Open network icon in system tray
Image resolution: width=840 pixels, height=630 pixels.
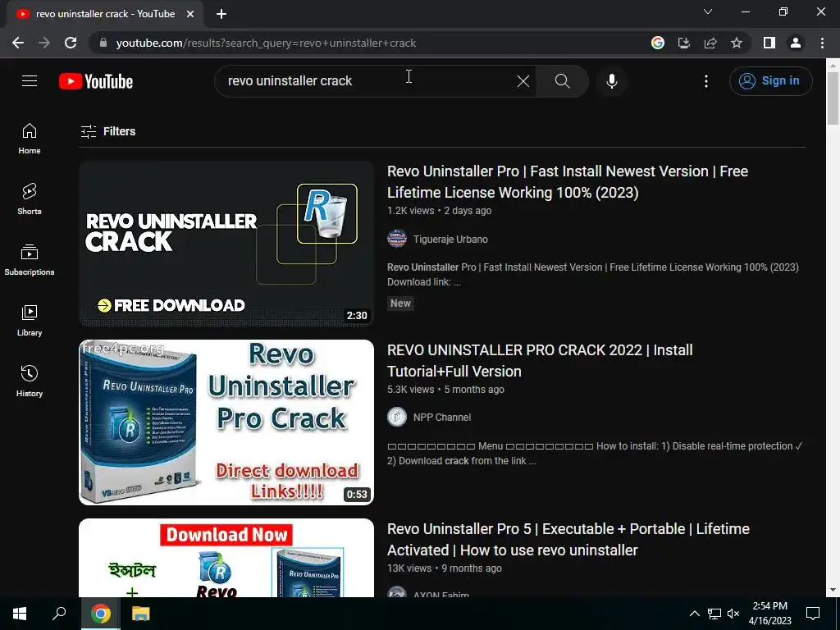pos(714,614)
